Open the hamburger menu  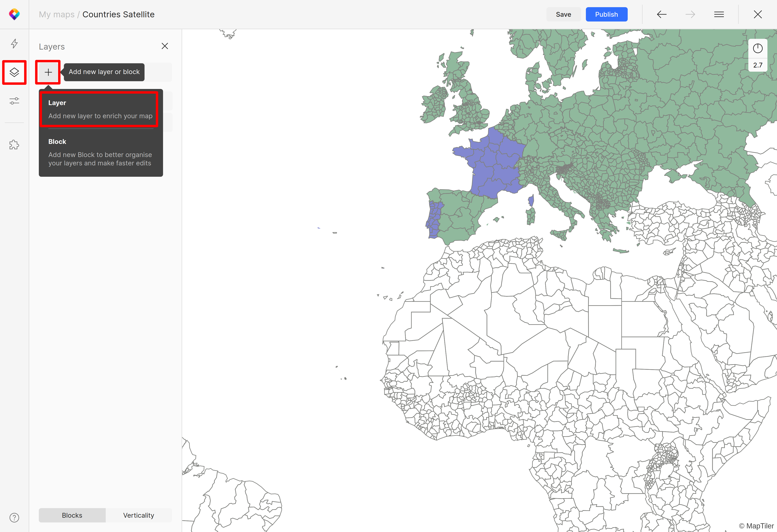[x=719, y=14]
